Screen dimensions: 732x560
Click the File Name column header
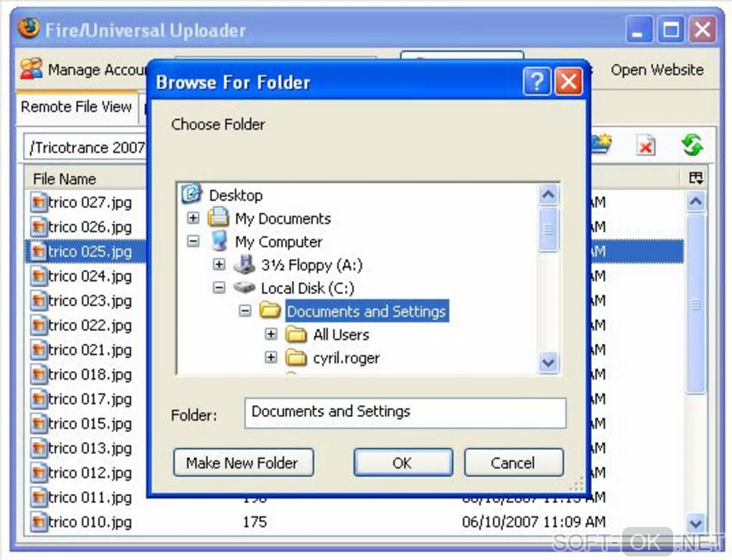pyautogui.click(x=85, y=179)
